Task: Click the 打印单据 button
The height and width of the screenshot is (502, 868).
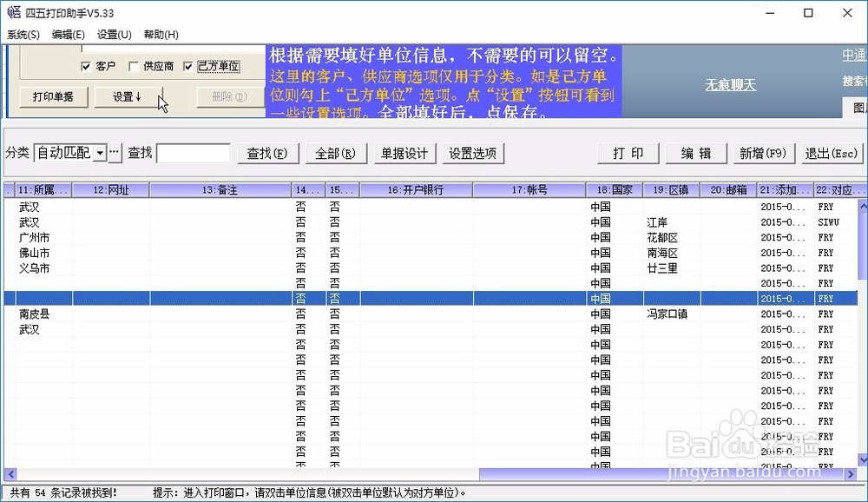Action: click(53, 97)
